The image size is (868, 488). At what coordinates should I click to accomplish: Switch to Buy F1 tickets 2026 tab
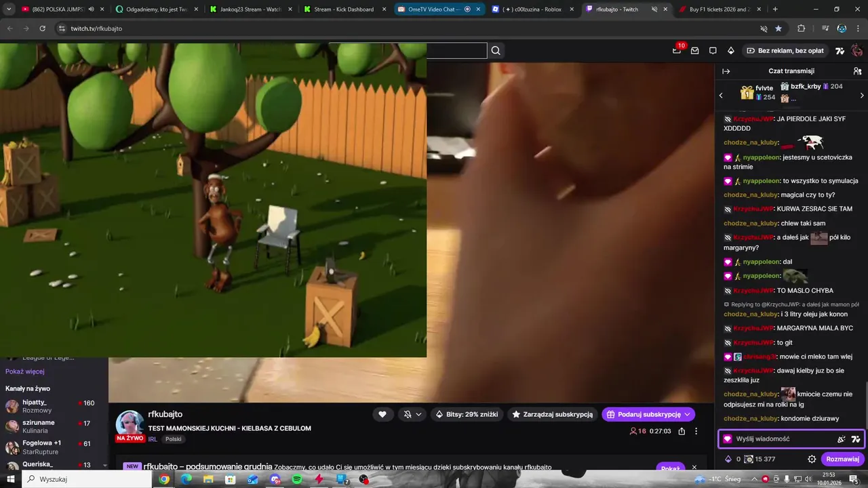[x=720, y=9]
